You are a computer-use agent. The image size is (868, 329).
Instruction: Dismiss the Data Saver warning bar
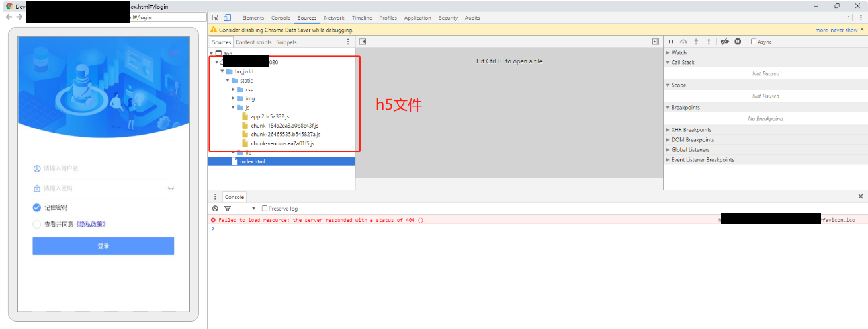[863, 30]
